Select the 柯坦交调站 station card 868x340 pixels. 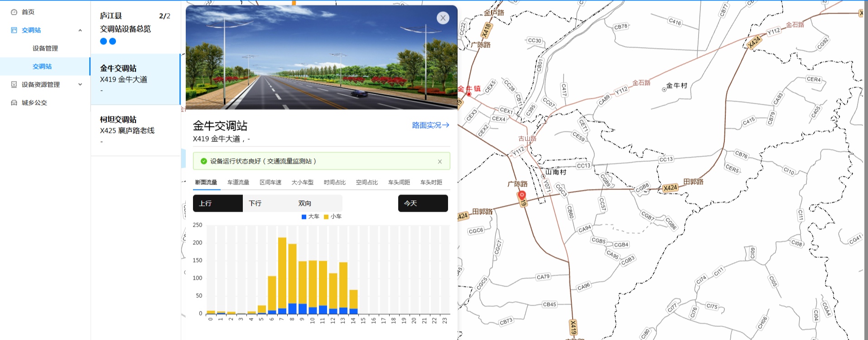(x=135, y=131)
